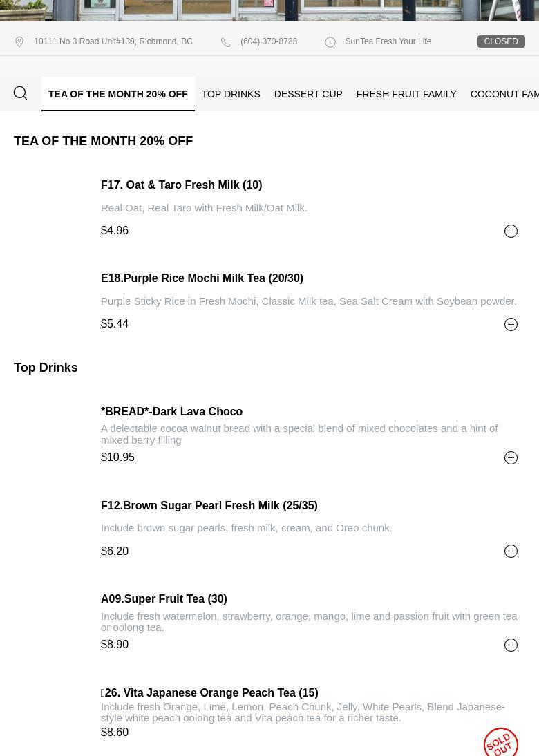Click the phone icon
Viewport: 539px width, 756px height.
click(x=226, y=42)
